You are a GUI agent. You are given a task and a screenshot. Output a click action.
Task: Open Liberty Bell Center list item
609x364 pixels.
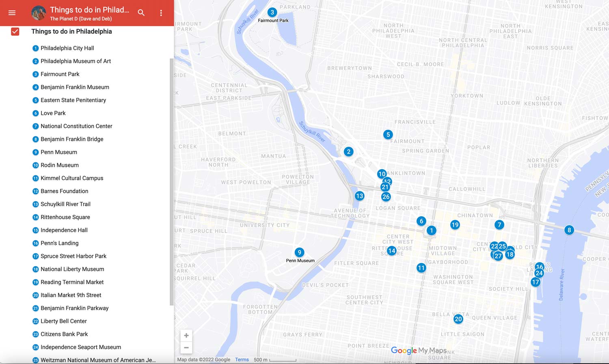coord(63,321)
